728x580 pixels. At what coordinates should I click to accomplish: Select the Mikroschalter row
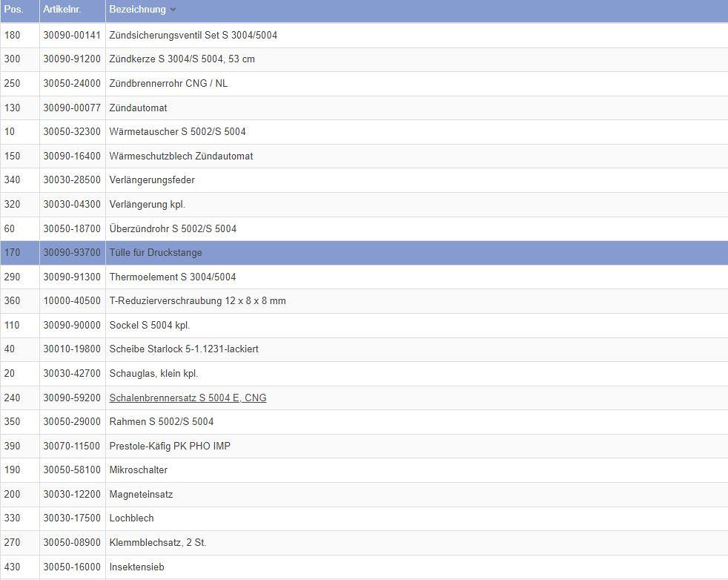tap(138, 470)
